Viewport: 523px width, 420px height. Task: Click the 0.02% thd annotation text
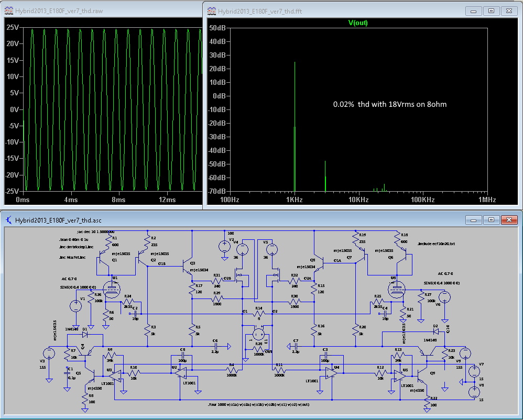[x=389, y=104]
